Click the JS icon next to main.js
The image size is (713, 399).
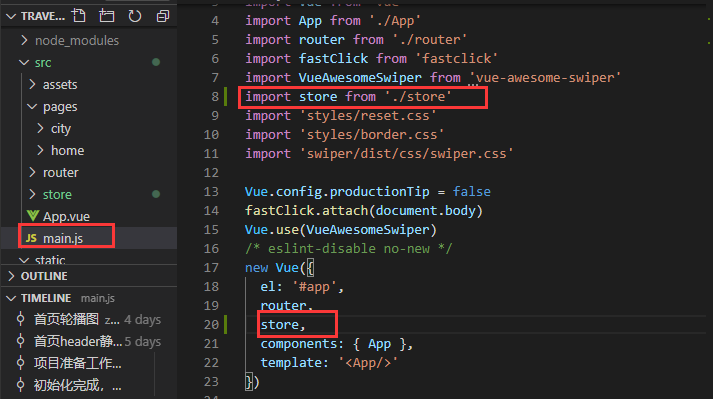click(x=31, y=238)
